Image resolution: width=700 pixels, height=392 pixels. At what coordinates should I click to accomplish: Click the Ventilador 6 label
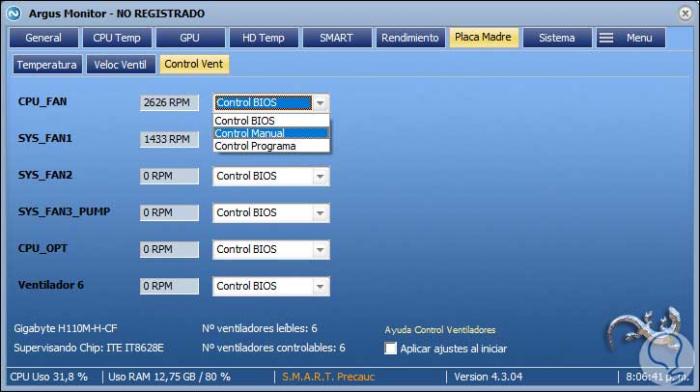pyautogui.click(x=51, y=285)
